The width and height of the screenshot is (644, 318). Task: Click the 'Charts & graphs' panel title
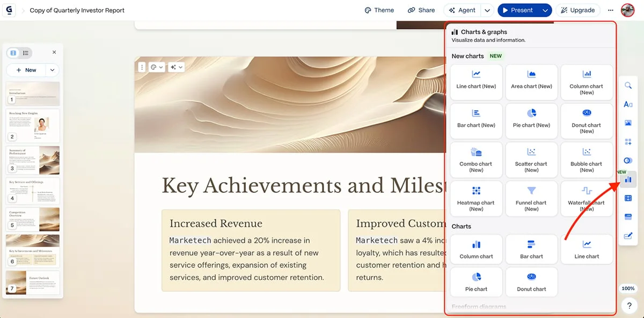click(x=484, y=32)
